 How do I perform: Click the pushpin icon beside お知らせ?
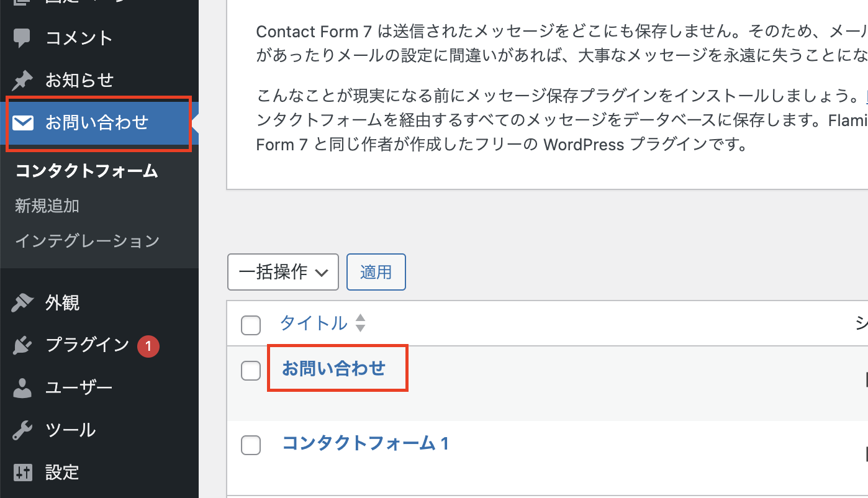22,80
